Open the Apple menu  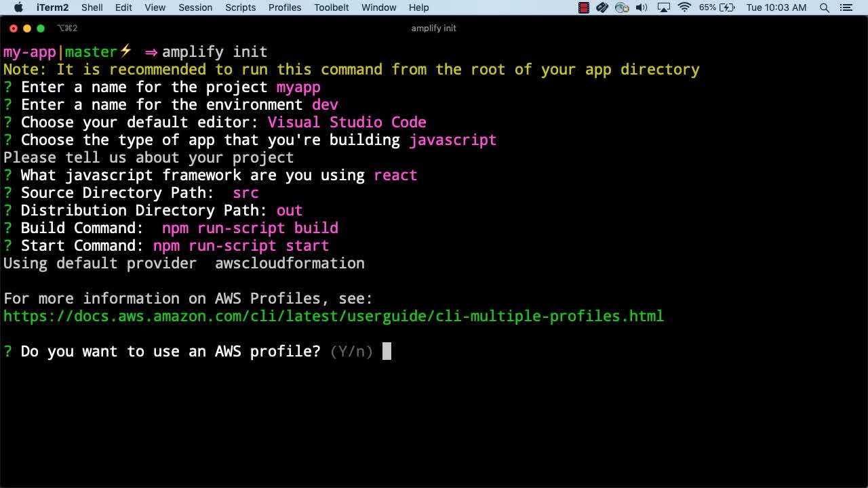tap(18, 7)
